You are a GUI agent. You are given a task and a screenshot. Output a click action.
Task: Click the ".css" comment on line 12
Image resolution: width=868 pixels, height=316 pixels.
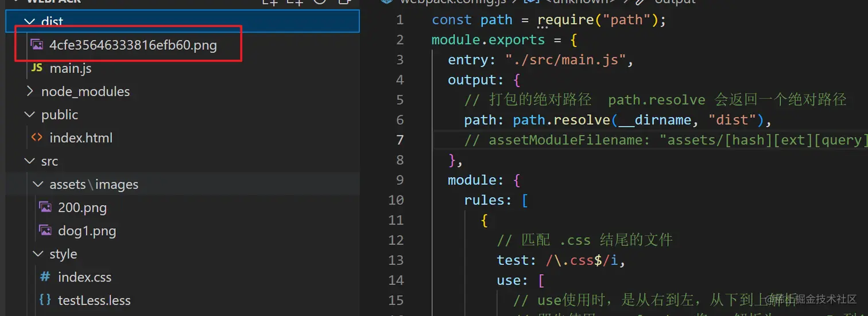click(584, 240)
